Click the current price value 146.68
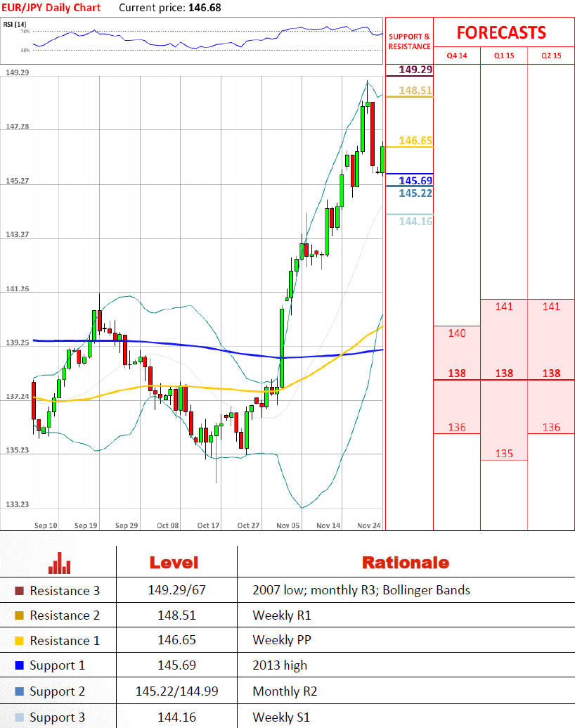The height and width of the screenshot is (728, 575). tap(205, 8)
